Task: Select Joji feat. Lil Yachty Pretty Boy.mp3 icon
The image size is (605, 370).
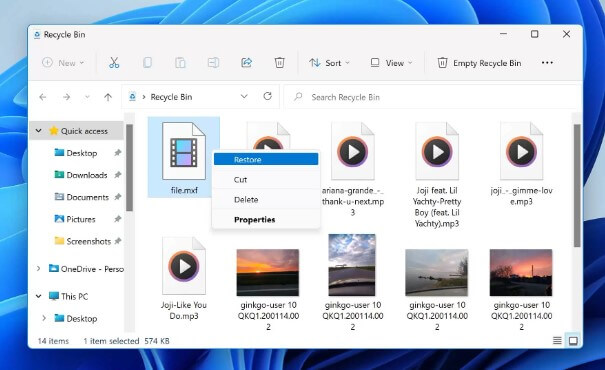Action: [437, 151]
